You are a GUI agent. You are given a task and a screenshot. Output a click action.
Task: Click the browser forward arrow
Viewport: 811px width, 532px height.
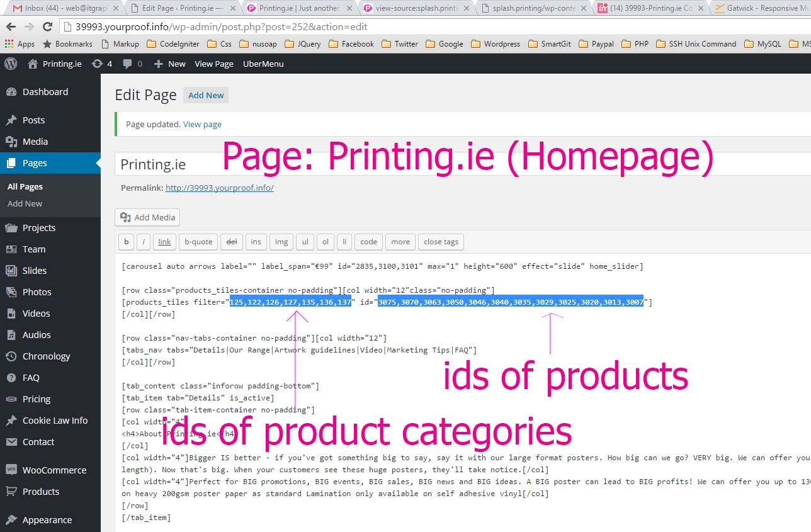coord(29,27)
